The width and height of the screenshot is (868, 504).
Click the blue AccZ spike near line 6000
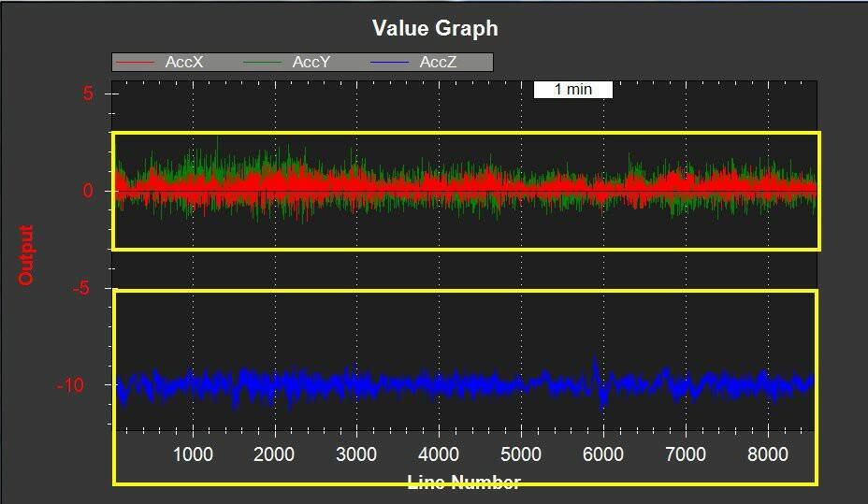point(596,365)
